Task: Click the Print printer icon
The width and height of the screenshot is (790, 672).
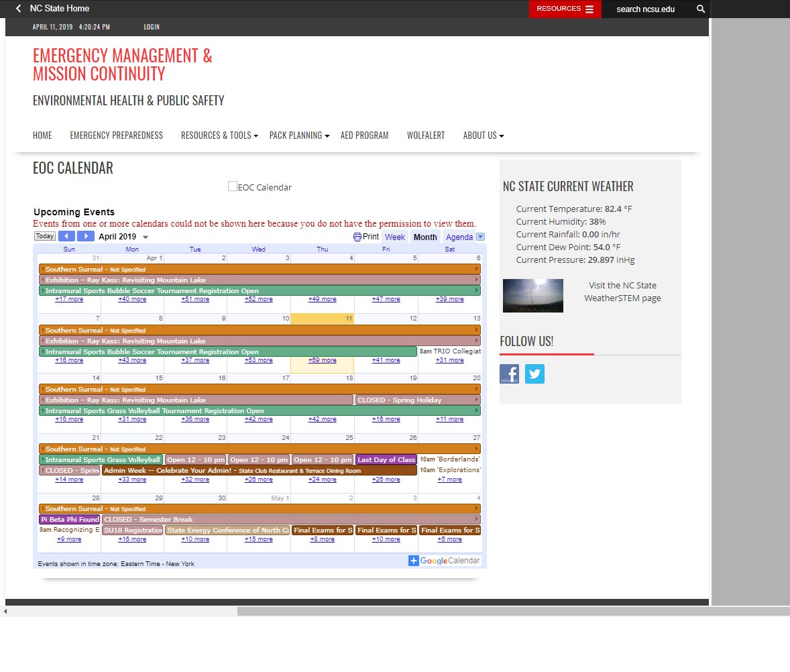Action: [x=357, y=237]
